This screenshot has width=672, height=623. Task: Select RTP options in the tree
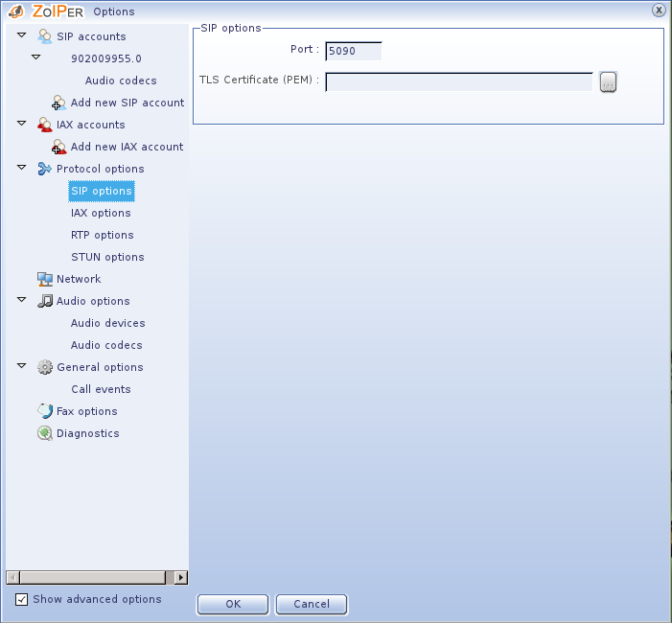[x=102, y=235]
